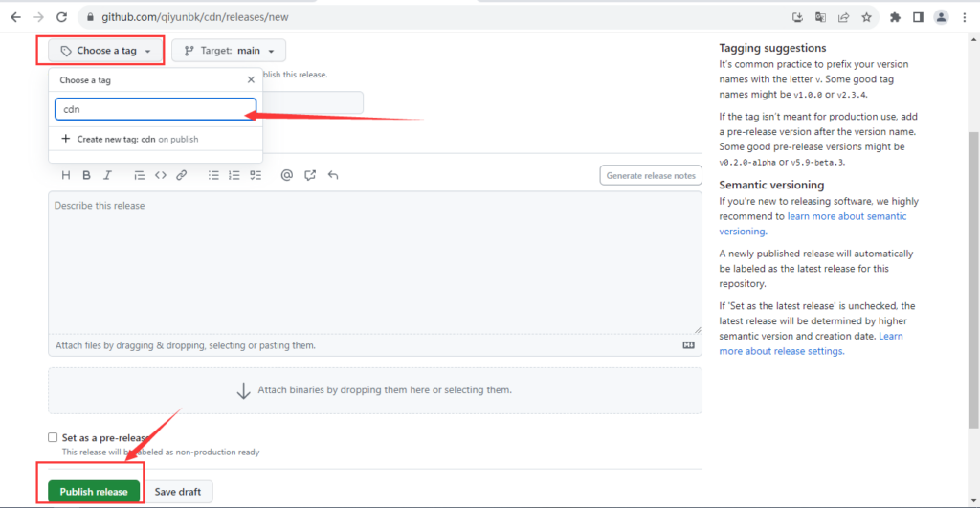Insert a heading with the H icon
The height and width of the screenshot is (508, 980).
click(x=66, y=176)
